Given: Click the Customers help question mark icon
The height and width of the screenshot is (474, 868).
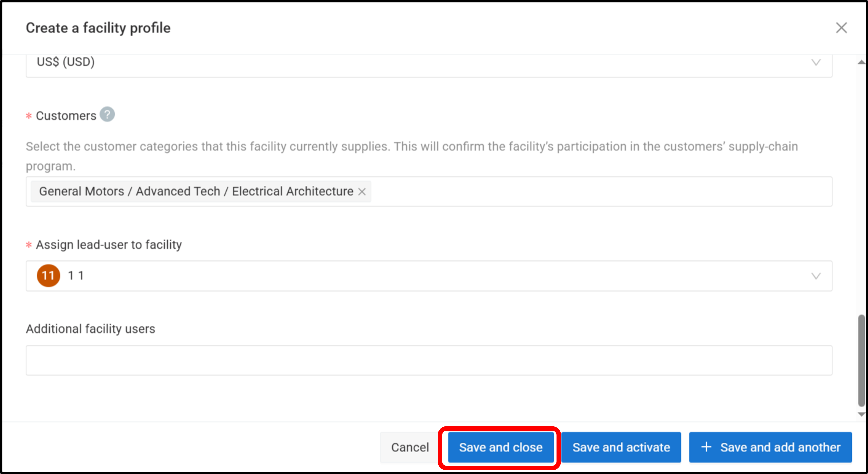Looking at the screenshot, I should click(x=107, y=114).
